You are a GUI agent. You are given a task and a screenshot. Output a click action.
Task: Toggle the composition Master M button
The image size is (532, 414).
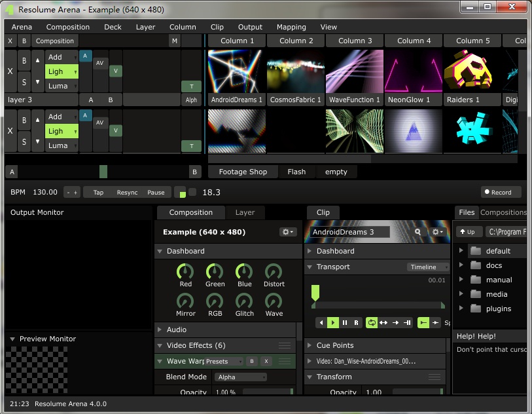(174, 41)
